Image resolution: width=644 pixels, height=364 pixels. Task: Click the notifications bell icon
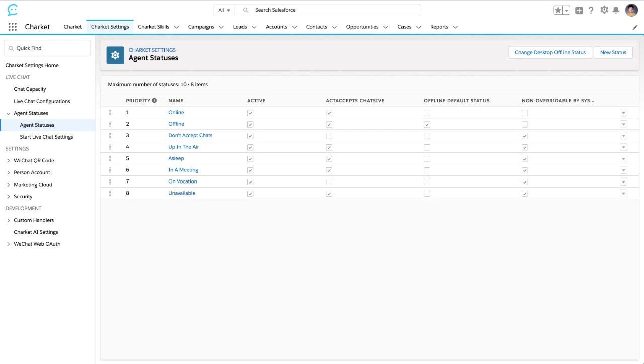click(x=616, y=10)
